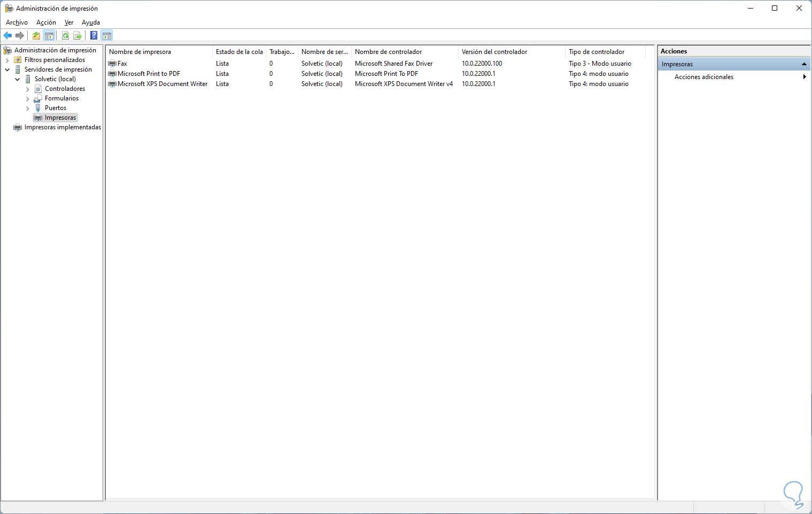Click the Microsoft Shared Fax Driver cell
Screen dimensions: 812x514
pos(394,64)
